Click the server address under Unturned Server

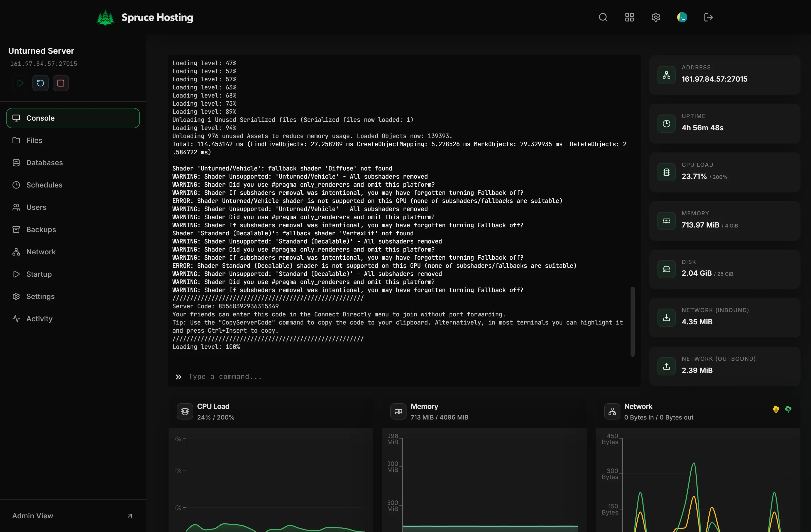44,64
